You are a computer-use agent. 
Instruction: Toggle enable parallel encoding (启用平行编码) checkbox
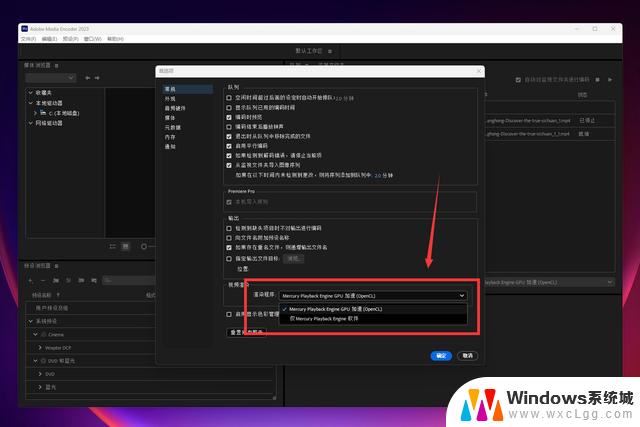click(x=229, y=146)
